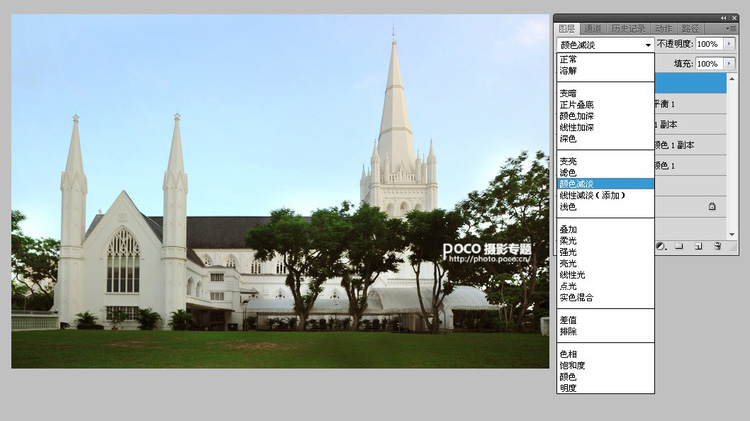Image resolution: width=750 pixels, height=421 pixels.
Task: Switch to the 动作 tab
Action: (664, 29)
